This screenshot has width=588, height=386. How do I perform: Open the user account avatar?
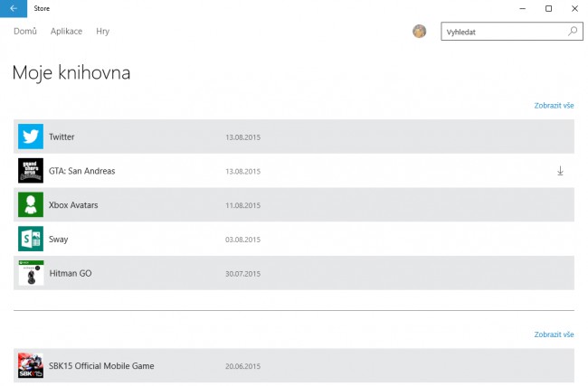point(419,31)
